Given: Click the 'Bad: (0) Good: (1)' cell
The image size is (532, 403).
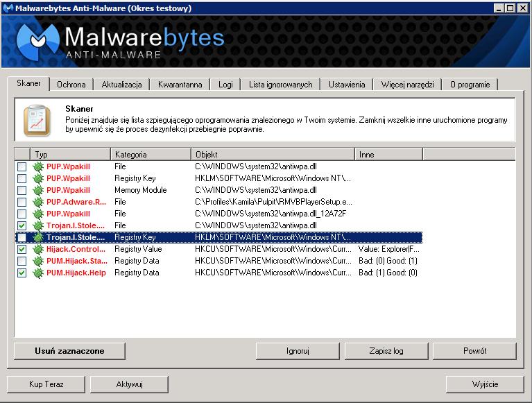Looking at the screenshot, I should [388, 261].
